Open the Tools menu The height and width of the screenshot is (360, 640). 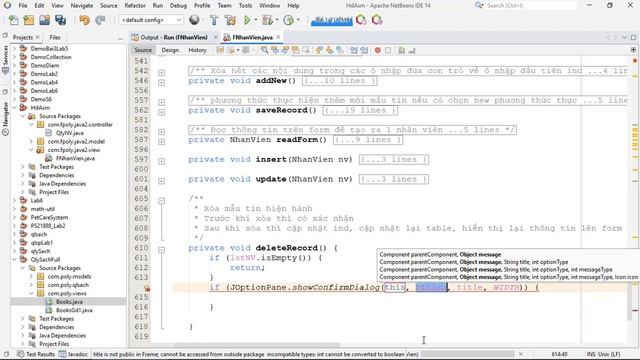[245, 6]
